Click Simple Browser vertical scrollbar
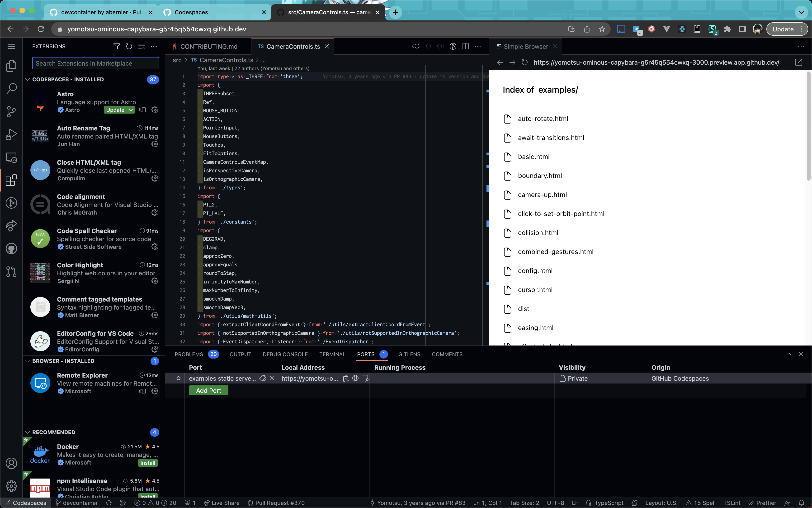Screen dimensions: 812x508 809,126
